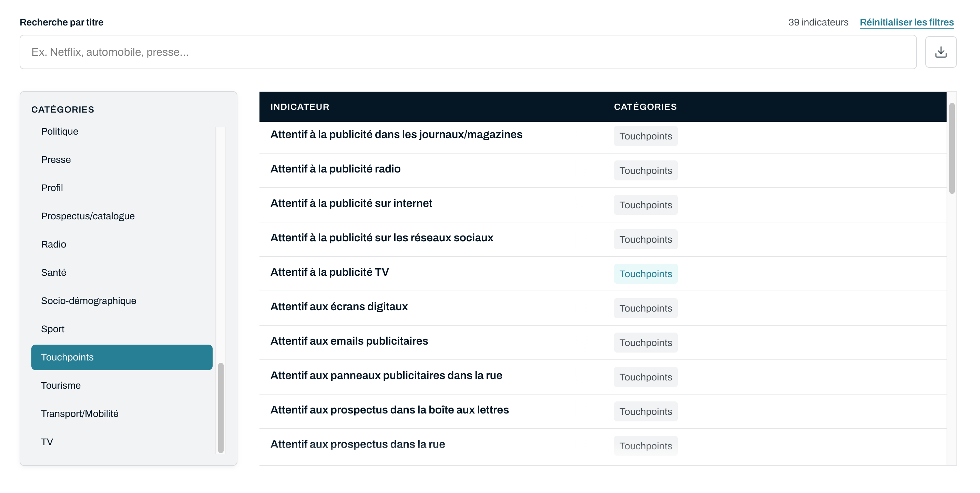Reset filters via Réinitialiser les filtres
The image size is (980, 493).
pos(907,22)
